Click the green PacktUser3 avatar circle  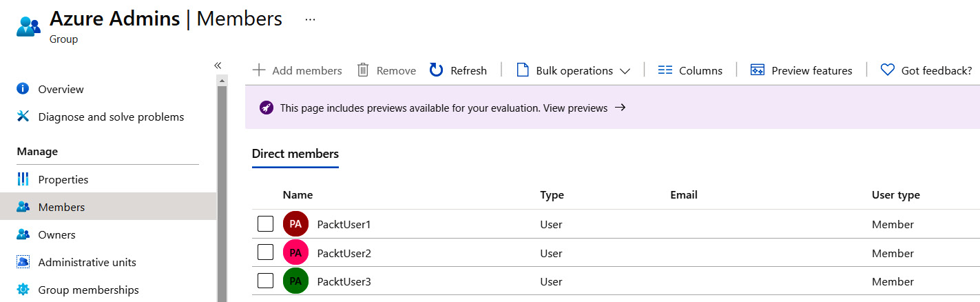click(295, 281)
